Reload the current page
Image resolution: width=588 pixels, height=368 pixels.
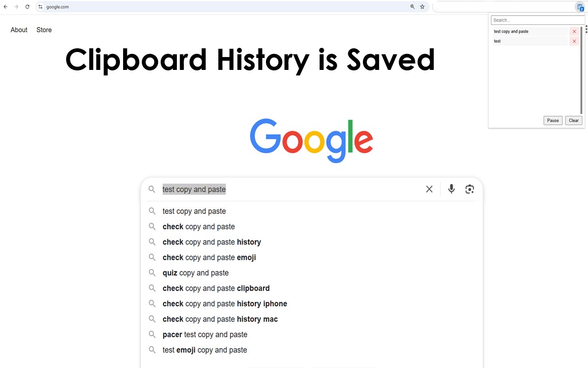tap(28, 7)
